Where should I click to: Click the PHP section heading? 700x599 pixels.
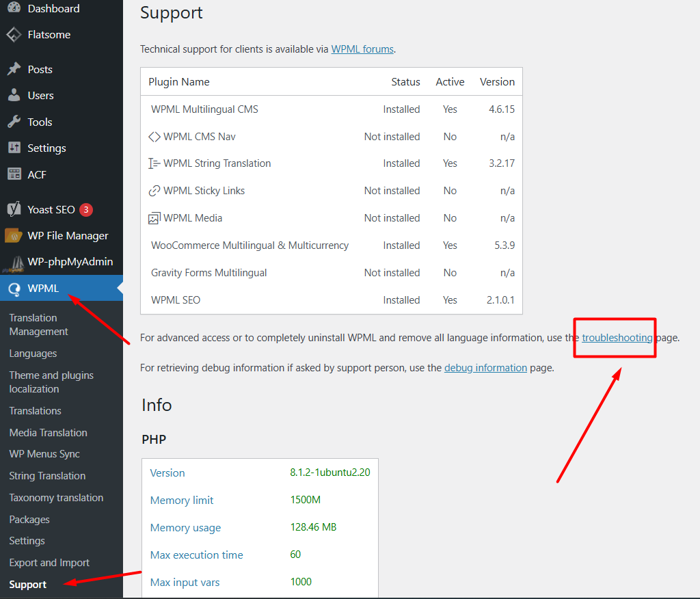[x=154, y=439]
